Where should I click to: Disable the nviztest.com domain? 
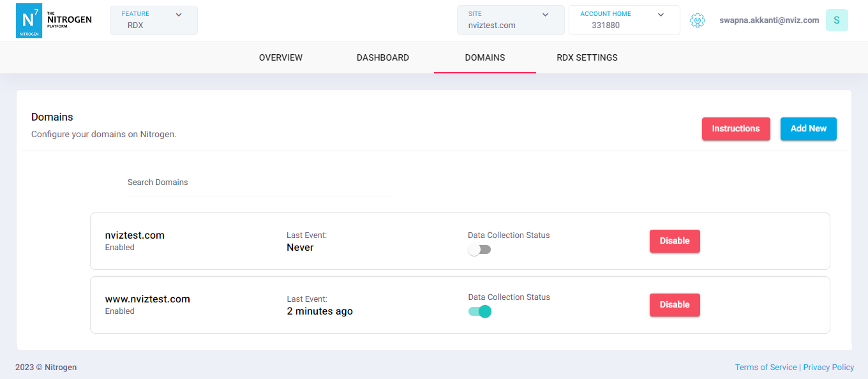[675, 241]
